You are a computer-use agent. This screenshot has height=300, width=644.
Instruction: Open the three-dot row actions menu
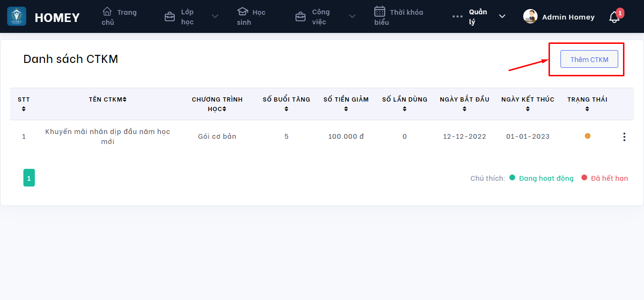click(x=624, y=137)
